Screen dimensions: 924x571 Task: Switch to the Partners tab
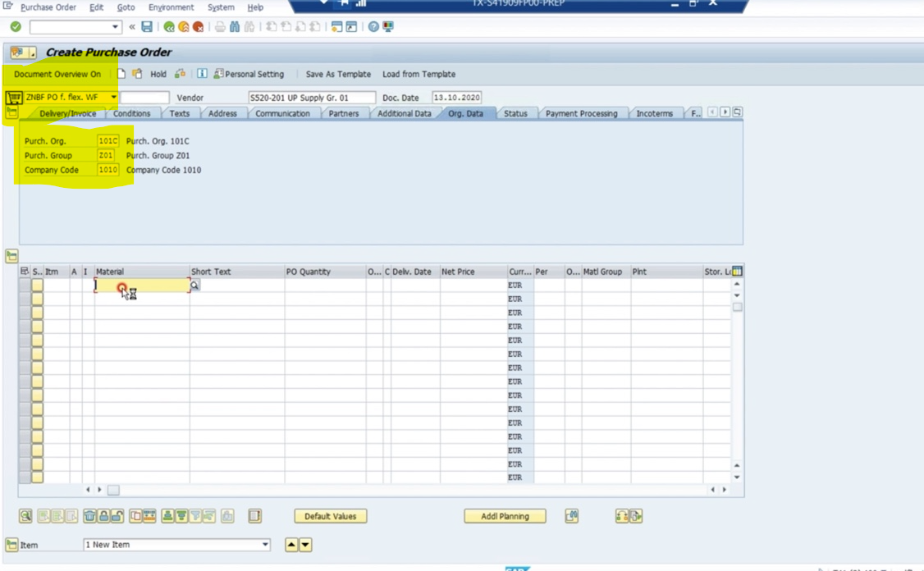click(344, 113)
